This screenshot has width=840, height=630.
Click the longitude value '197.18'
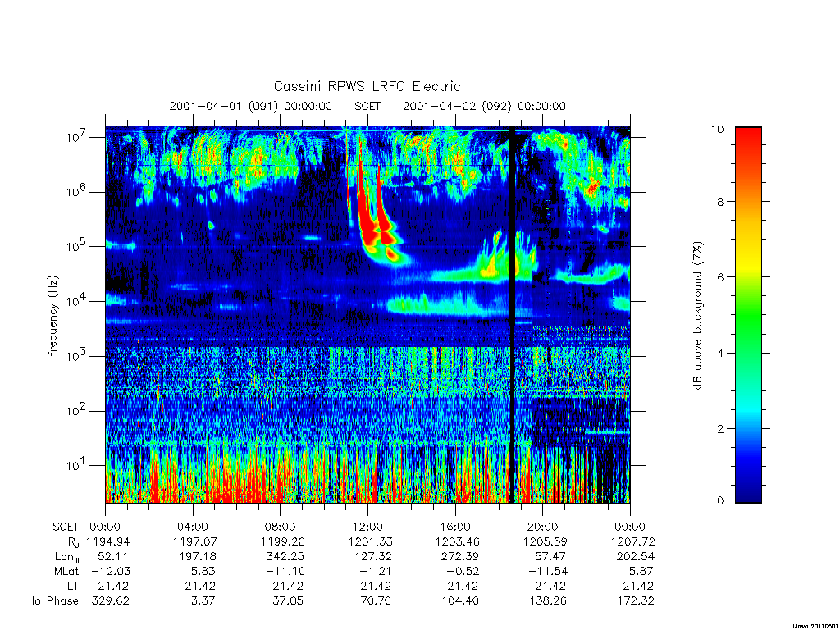pos(198,557)
